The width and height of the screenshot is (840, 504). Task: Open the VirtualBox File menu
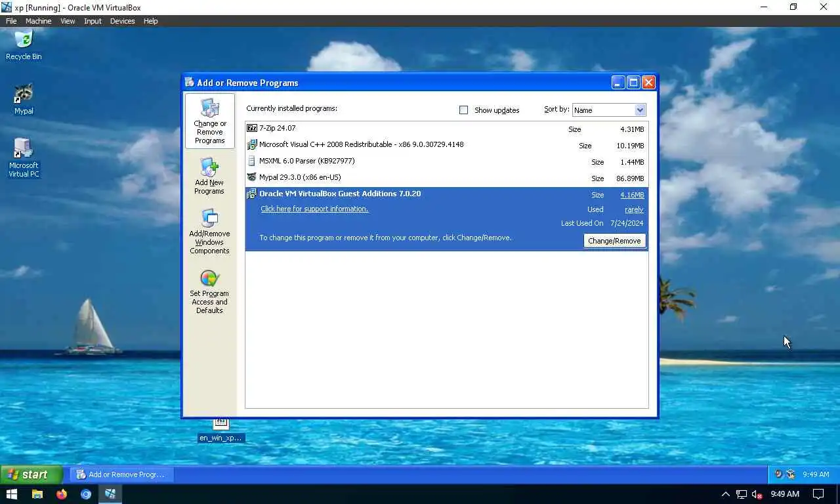11,21
